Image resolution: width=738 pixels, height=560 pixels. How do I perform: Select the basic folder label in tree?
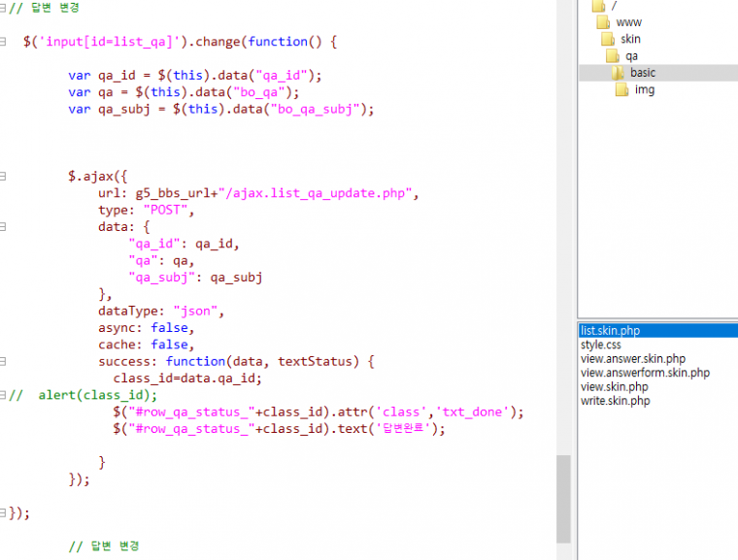643,73
